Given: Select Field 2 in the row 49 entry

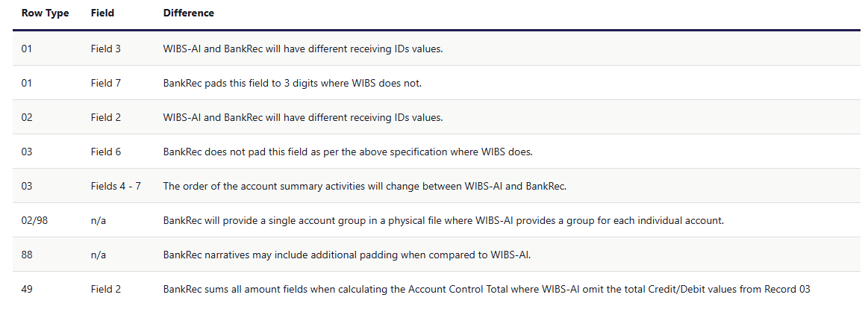Looking at the screenshot, I should click(x=105, y=289).
